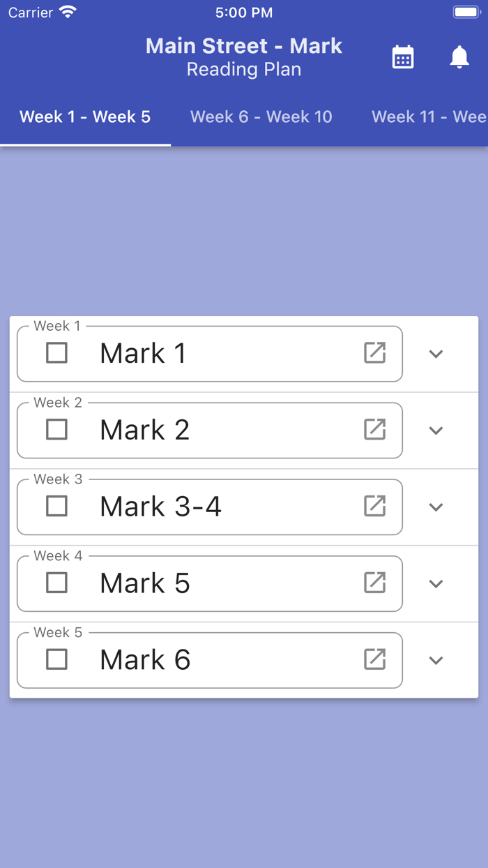Expand the Week 1 Mark 1 row chevron
This screenshot has height=868, width=488.
click(x=436, y=354)
